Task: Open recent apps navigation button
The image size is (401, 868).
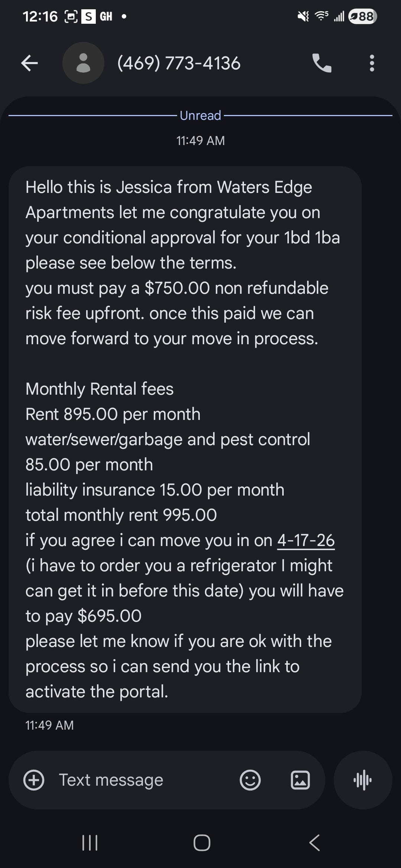Action: [x=89, y=843]
